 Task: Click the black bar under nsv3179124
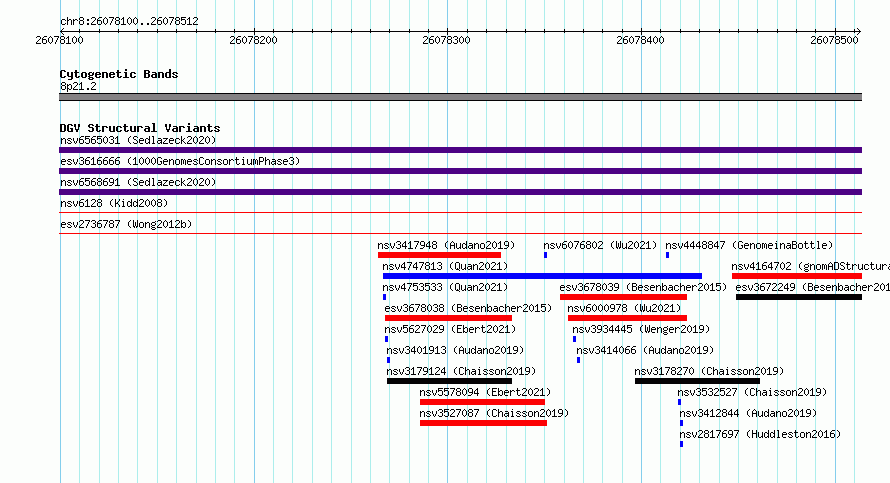pyautogui.click(x=450, y=381)
